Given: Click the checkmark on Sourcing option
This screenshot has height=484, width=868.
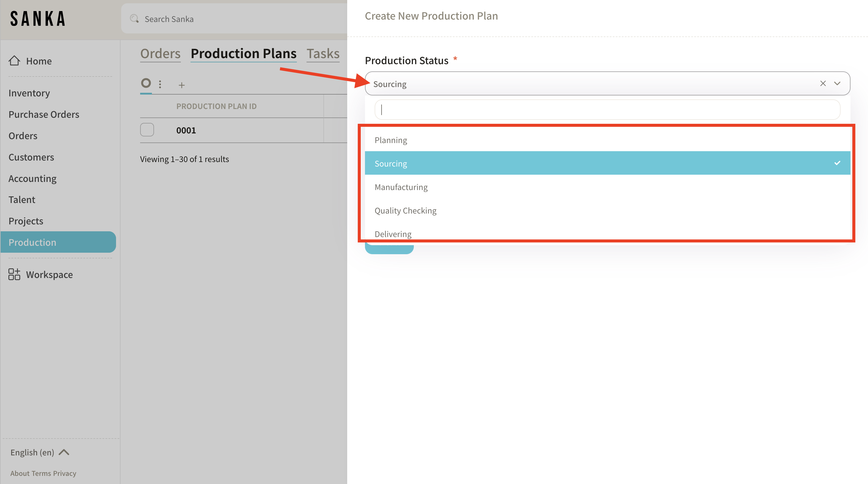Looking at the screenshot, I should pos(837,163).
